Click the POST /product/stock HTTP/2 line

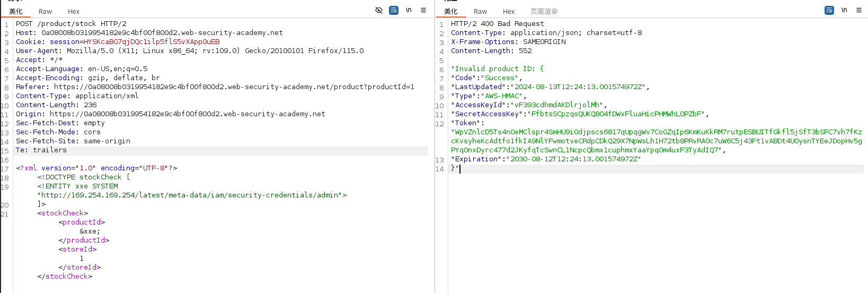coord(71,23)
